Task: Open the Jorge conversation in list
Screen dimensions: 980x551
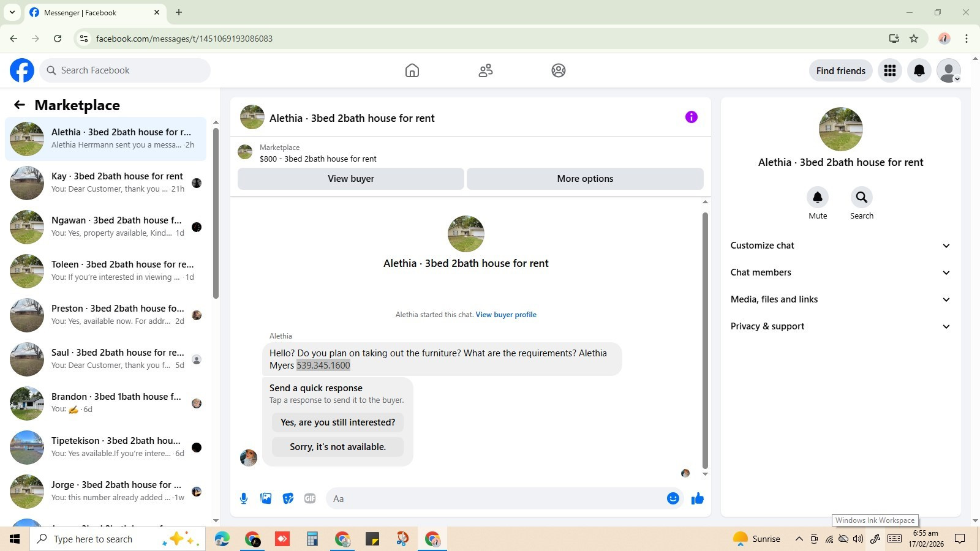Action: point(105,492)
